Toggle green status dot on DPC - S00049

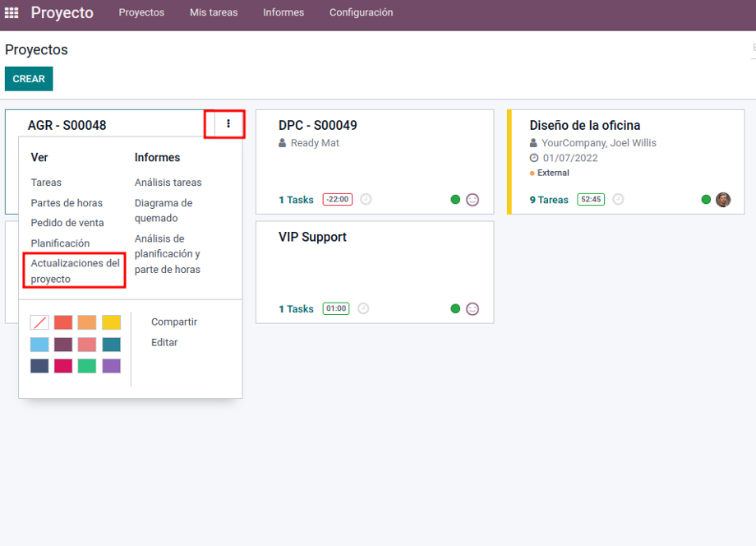(455, 199)
